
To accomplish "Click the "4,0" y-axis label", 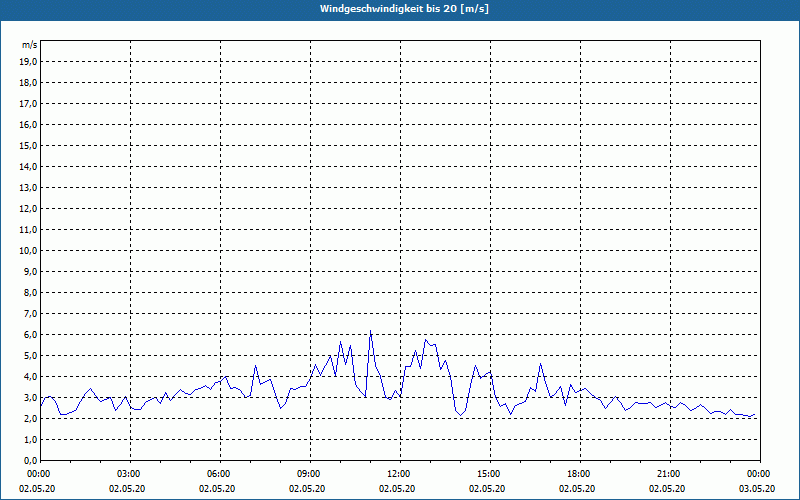I will tap(30, 377).
